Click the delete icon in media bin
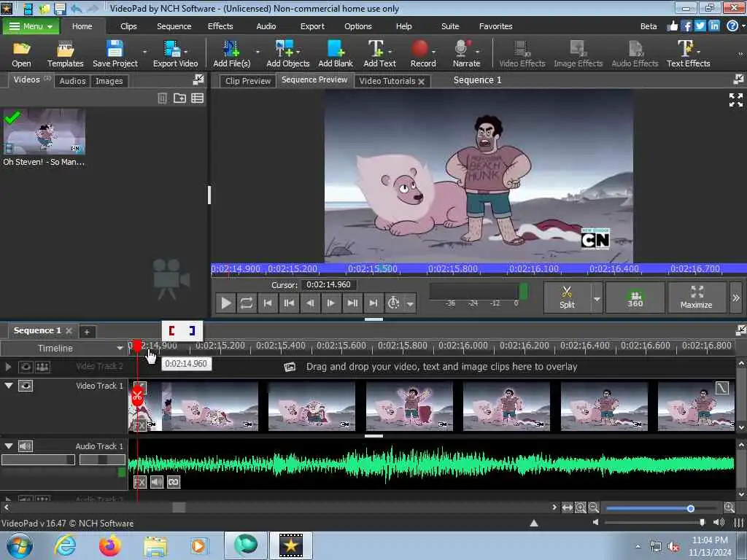 [163, 98]
